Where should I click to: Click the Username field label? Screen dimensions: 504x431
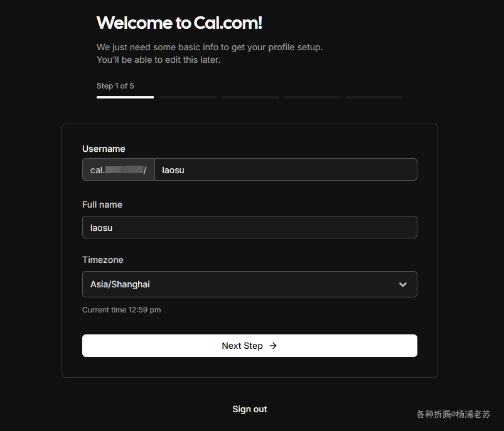tap(104, 149)
